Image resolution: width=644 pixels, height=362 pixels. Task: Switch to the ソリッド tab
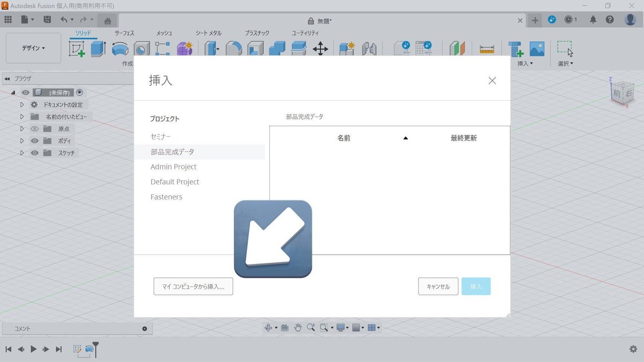[83, 33]
